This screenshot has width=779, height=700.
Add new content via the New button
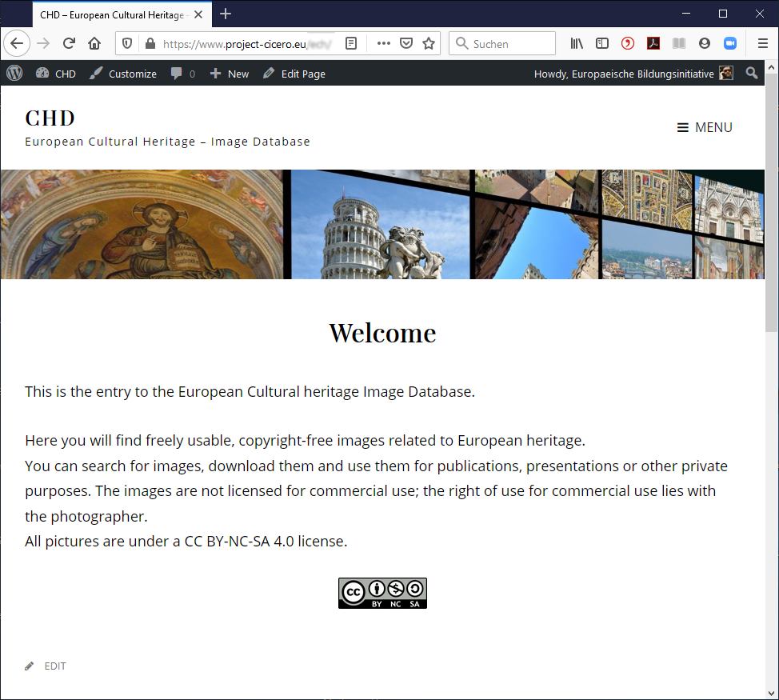pyautogui.click(x=230, y=74)
